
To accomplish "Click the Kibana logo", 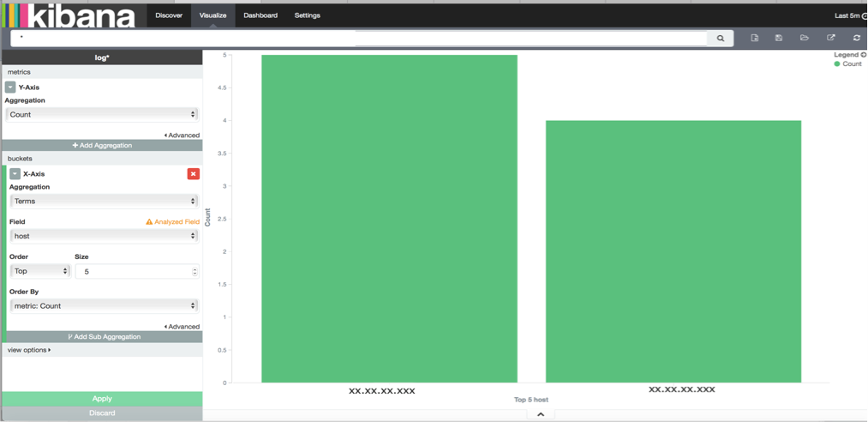I will (x=69, y=15).
